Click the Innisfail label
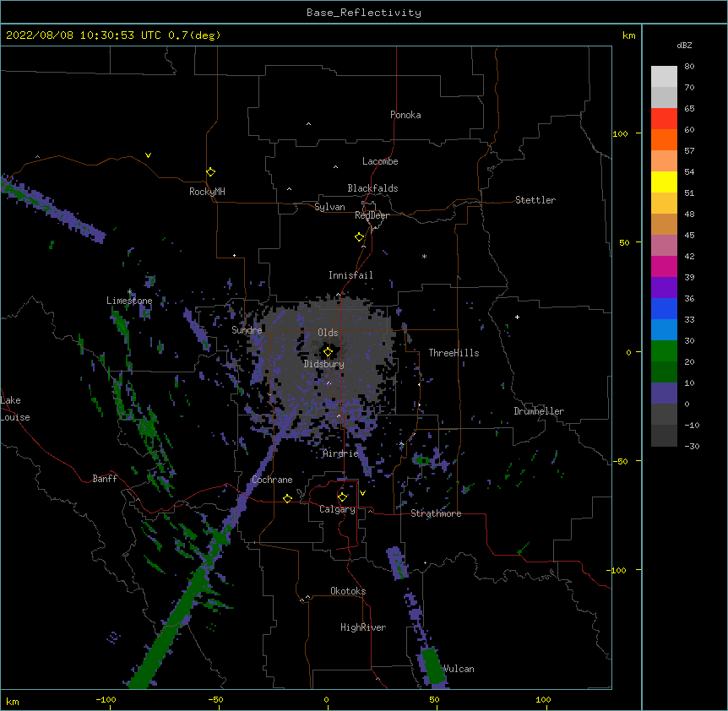The height and width of the screenshot is (711, 728). click(350, 275)
